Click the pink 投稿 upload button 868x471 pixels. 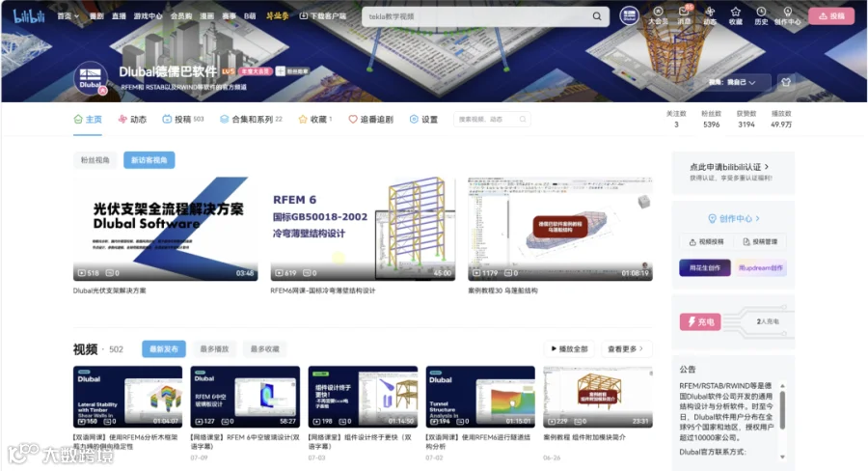(x=831, y=16)
